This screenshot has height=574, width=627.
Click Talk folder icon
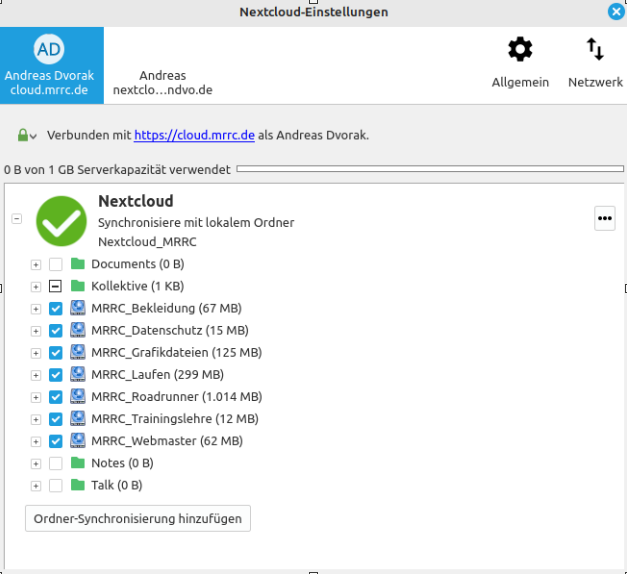tap(78, 485)
